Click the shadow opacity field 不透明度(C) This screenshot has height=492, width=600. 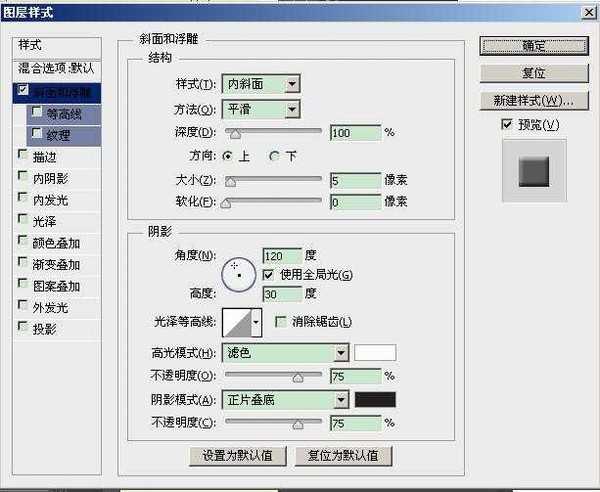355,424
